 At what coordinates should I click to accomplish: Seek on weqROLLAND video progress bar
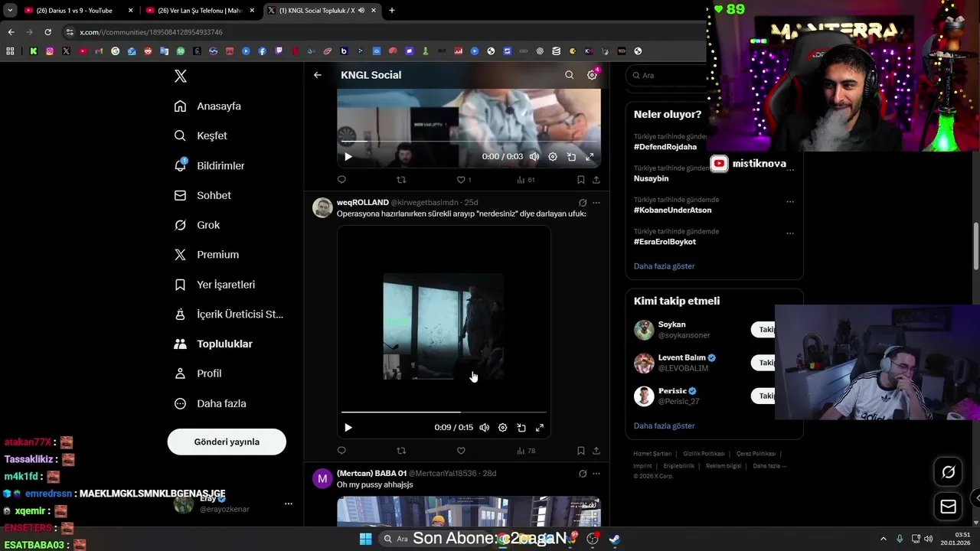coord(444,412)
